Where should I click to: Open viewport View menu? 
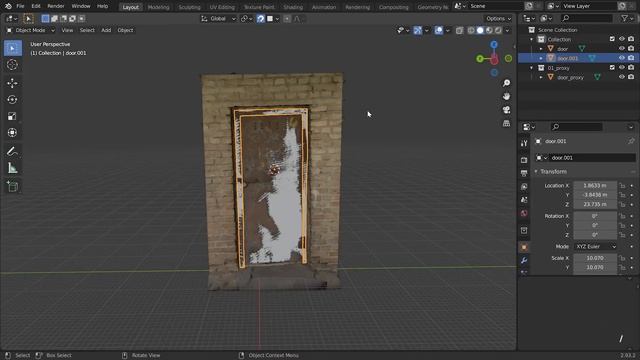(67, 30)
